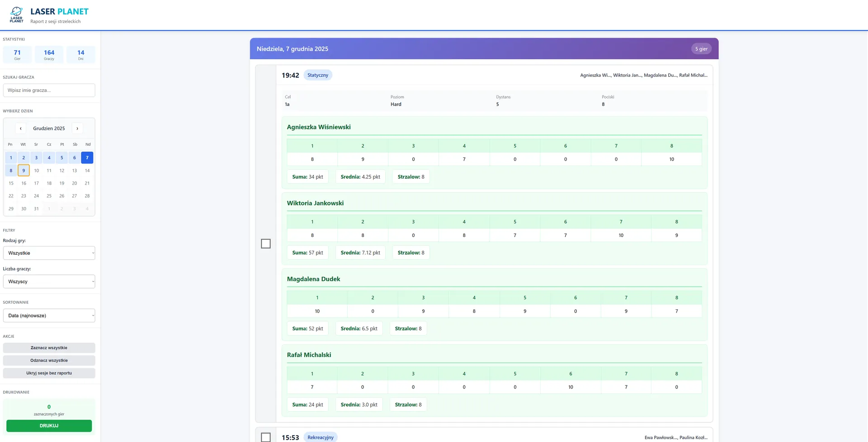
Task: Click the 164 Graczy statistics card
Action: (49, 55)
